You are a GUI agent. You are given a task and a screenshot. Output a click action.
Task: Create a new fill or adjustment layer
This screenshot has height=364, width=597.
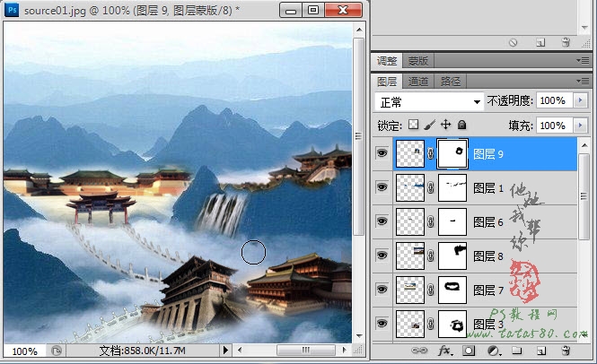(x=494, y=351)
